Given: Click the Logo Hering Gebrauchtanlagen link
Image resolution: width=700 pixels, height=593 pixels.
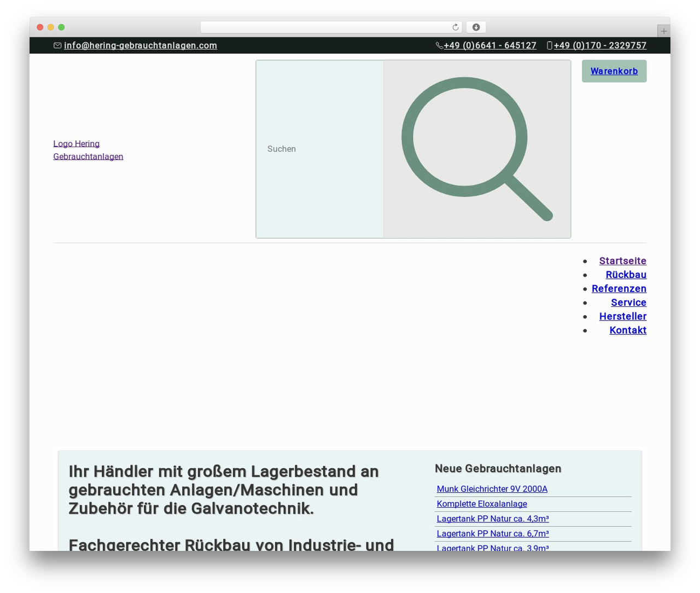Looking at the screenshot, I should click(x=88, y=150).
